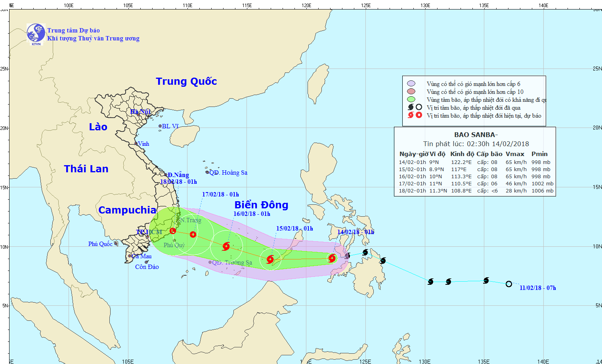Click 'Trung tâm Dự báo' header text
The image size is (602, 364).
(x=73, y=30)
